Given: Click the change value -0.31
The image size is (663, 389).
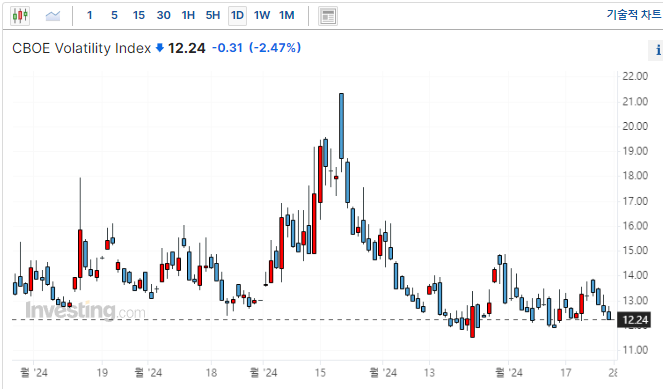Looking at the screenshot, I should tap(227, 48).
